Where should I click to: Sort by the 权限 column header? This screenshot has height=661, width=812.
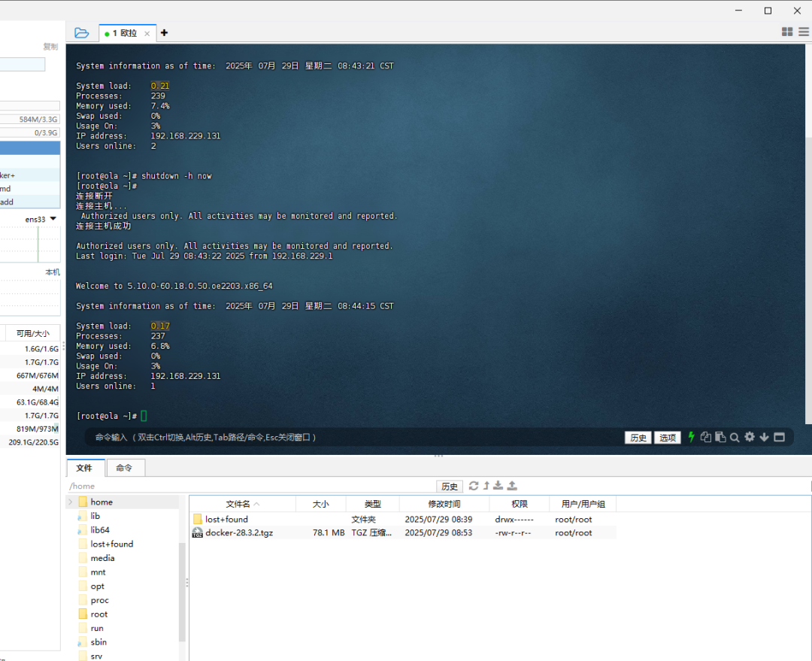[519, 504]
